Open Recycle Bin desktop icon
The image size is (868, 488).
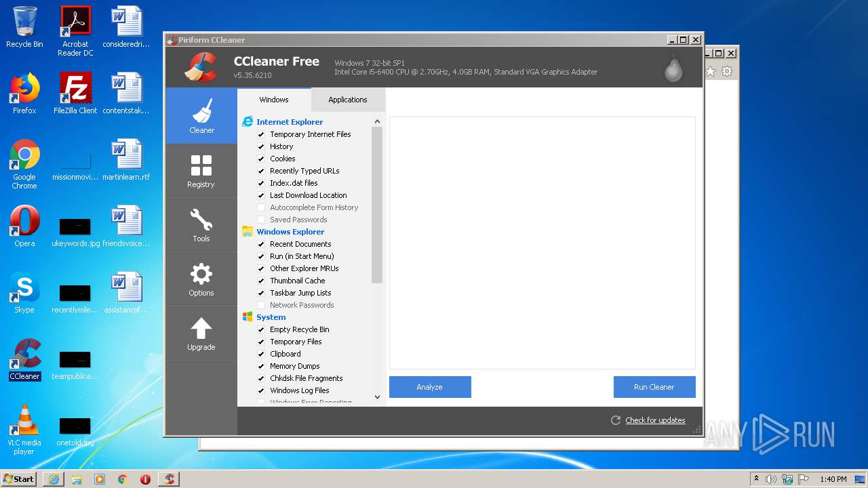click(24, 28)
